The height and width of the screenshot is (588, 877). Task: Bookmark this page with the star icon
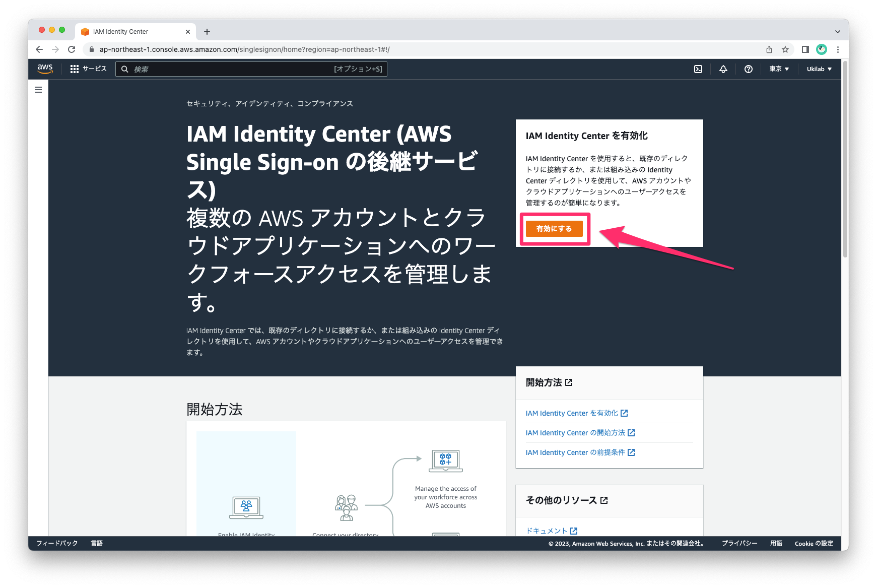coord(785,49)
